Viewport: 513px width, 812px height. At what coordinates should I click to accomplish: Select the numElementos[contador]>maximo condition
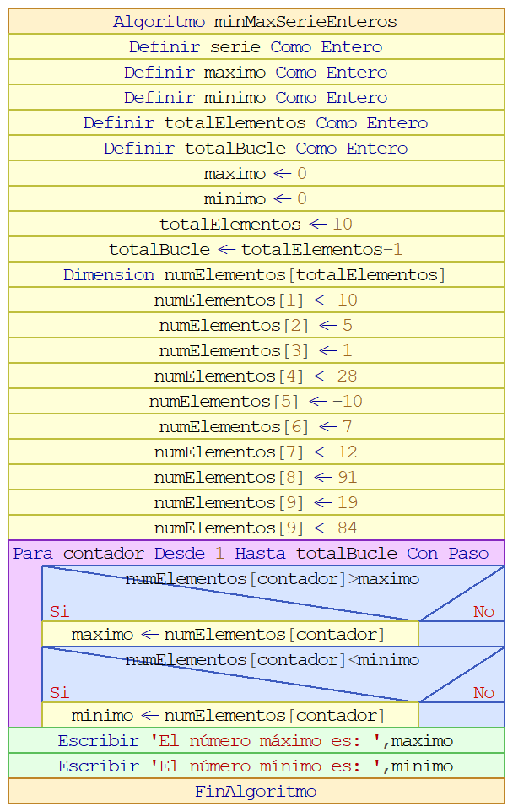[x=273, y=578]
